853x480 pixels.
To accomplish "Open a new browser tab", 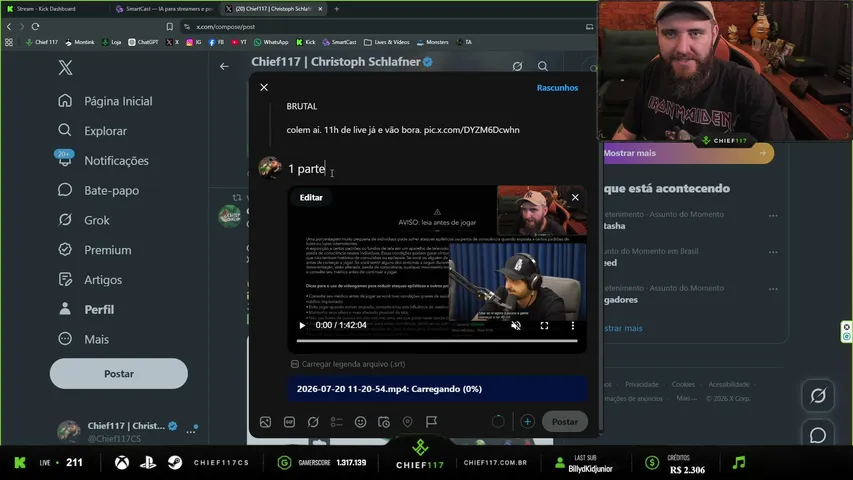I will (337, 9).
